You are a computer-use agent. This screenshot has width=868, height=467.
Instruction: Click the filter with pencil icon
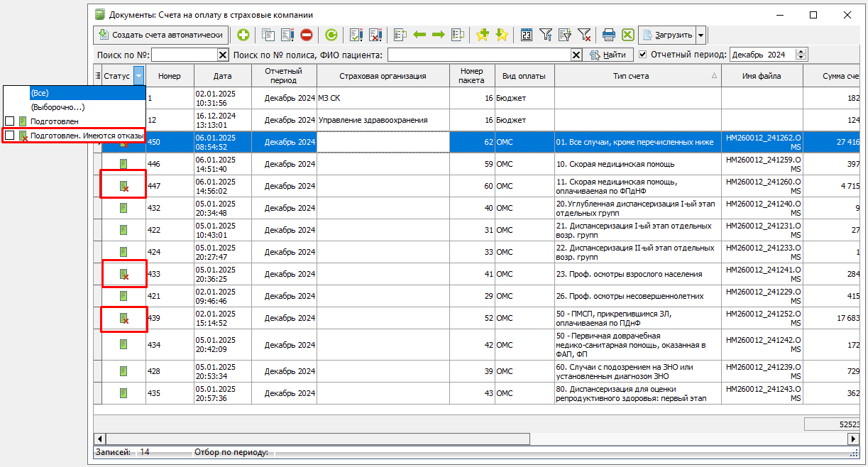coord(565,35)
